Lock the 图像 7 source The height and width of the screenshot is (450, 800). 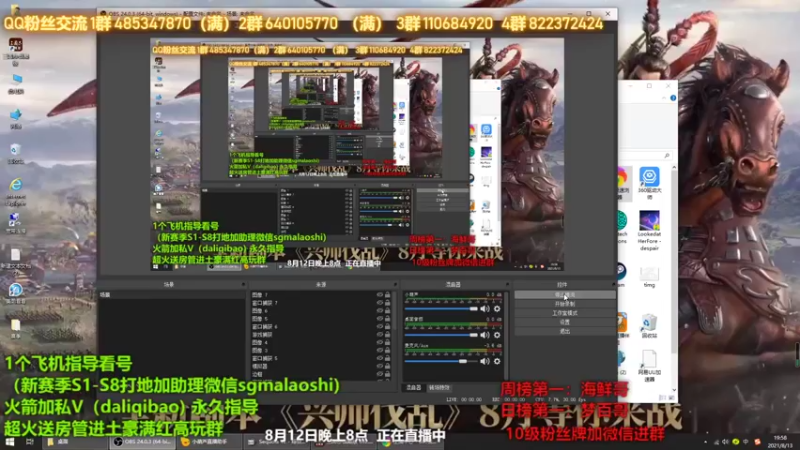pos(388,295)
